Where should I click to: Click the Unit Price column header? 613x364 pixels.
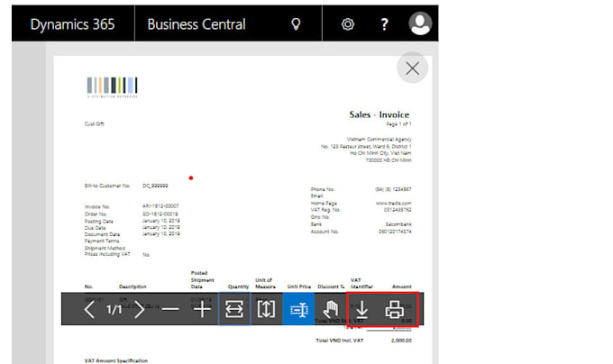click(x=299, y=287)
